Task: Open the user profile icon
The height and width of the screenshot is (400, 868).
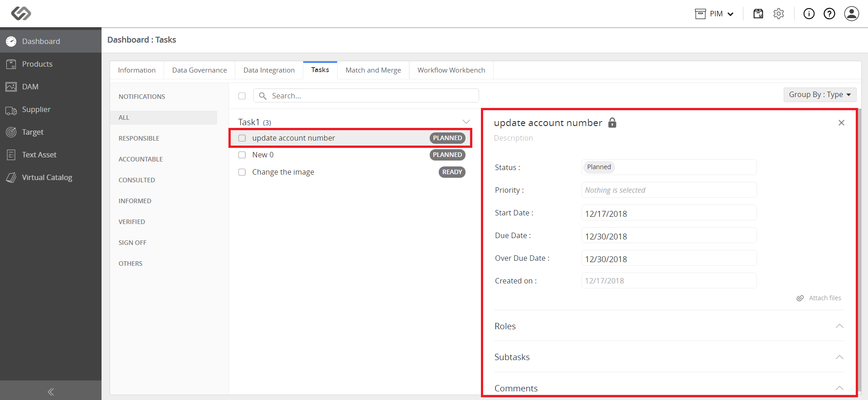Action: tap(852, 14)
